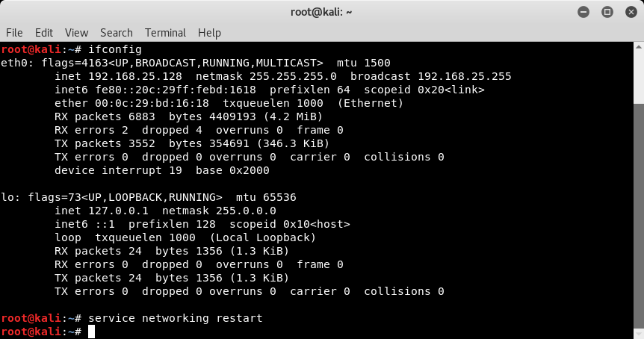644x339 pixels.
Task: Click the 'service networking restart' command
Action: 176,318
